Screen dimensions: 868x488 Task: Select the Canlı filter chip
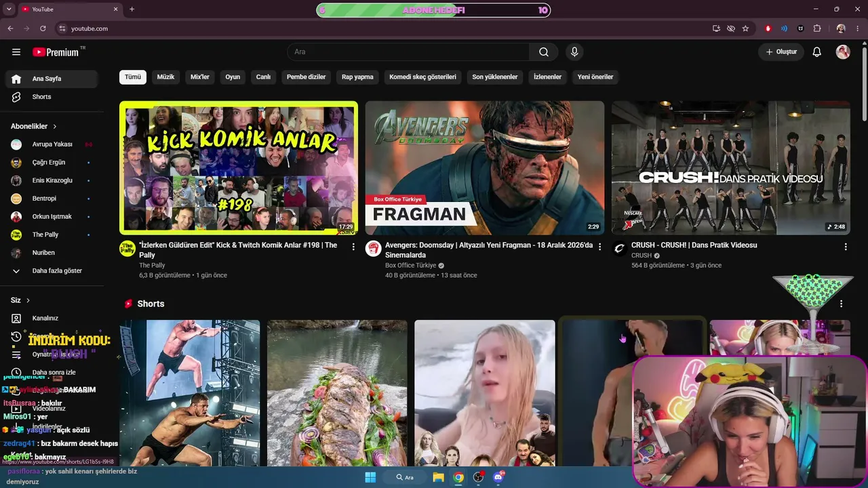[263, 77]
